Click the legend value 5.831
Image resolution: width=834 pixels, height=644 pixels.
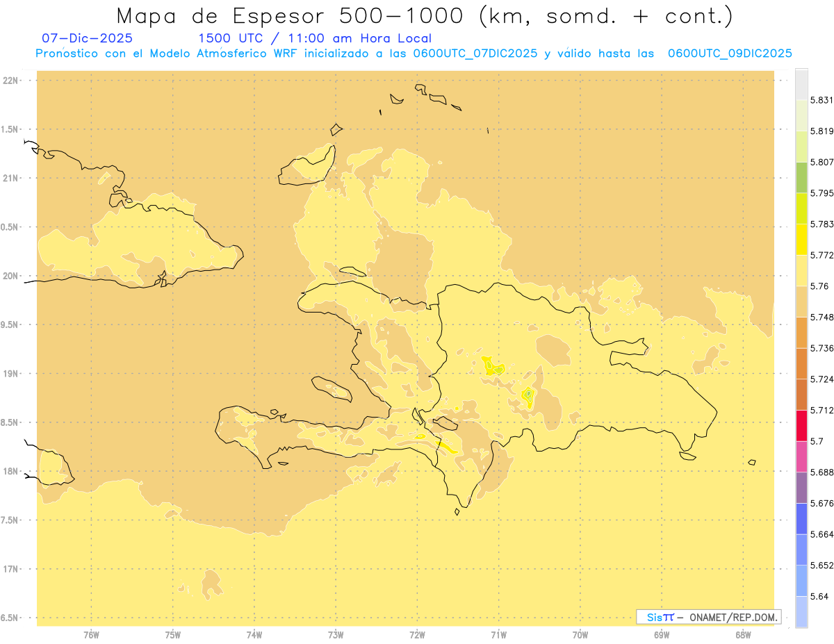tap(822, 100)
